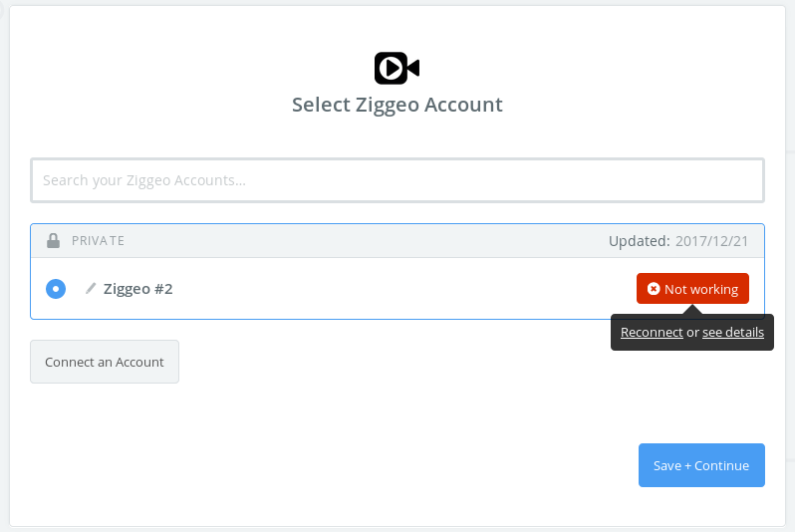Select the Ziggeo #2 radio button
This screenshot has height=532, width=795.
click(x=56, y=289)
